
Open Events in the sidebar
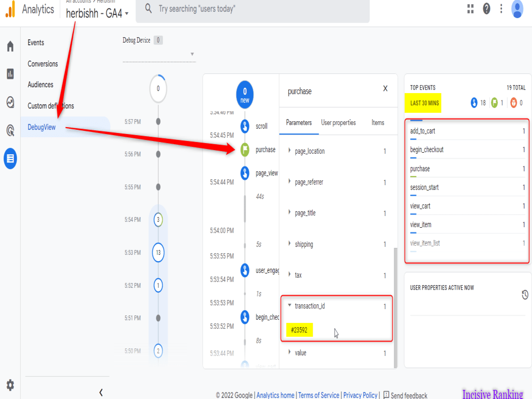36,43
